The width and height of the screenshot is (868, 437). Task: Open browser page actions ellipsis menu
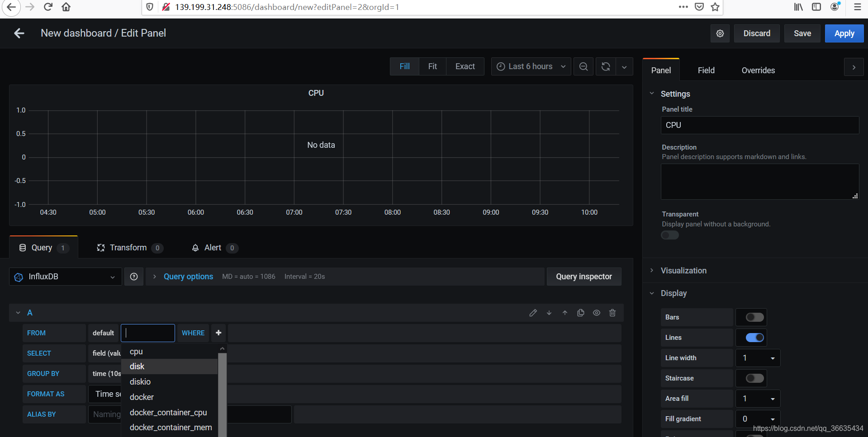coord(683,7)
